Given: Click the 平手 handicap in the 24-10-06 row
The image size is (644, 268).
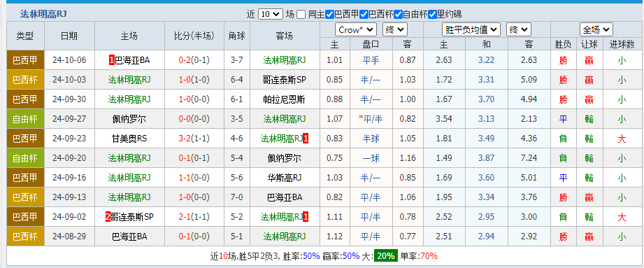Looking at the screenshot, I should (371, 60).
